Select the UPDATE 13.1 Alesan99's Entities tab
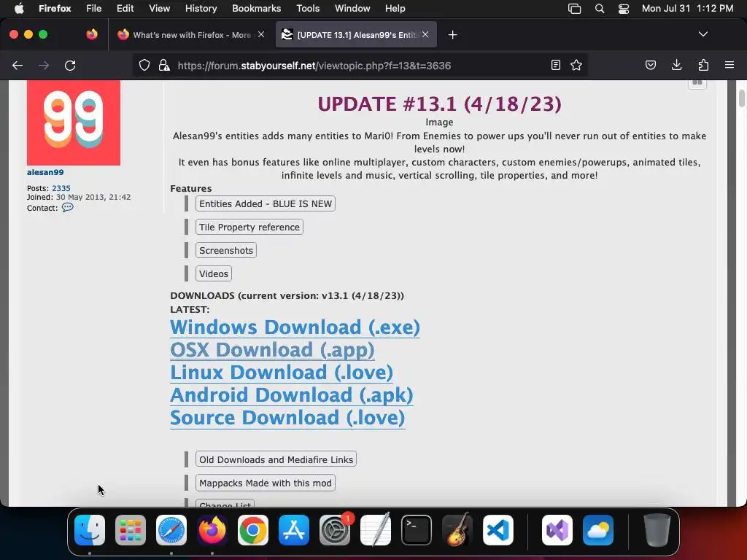The width and height of the screenshot is (747, 560). [356, 35]
